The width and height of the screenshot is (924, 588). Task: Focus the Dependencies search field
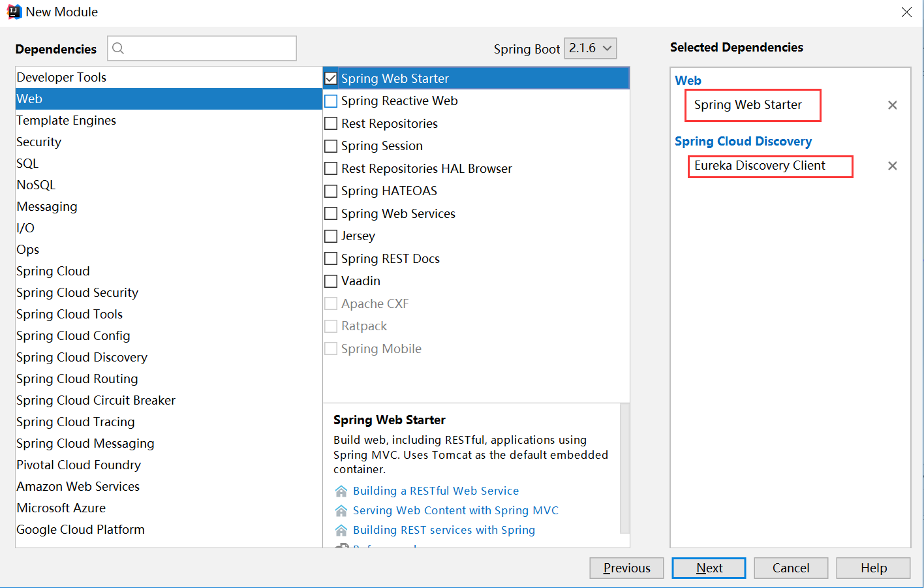pos(202,48)
